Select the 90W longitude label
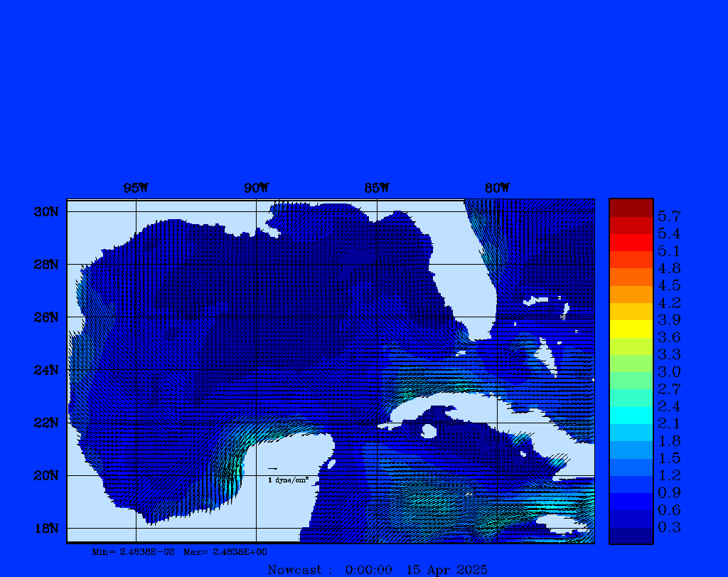This screenshot has width=728, height=577. click(256, 189)
